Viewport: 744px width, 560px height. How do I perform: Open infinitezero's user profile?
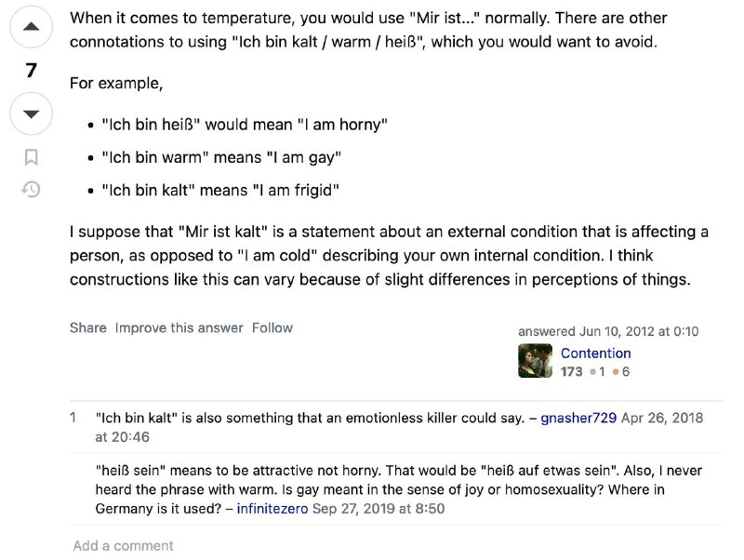point(272,508)
